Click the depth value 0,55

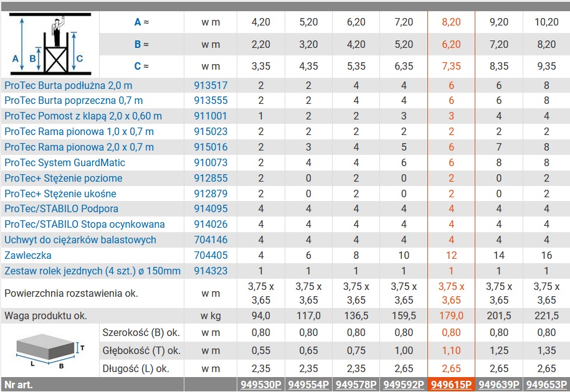point(260,351)
